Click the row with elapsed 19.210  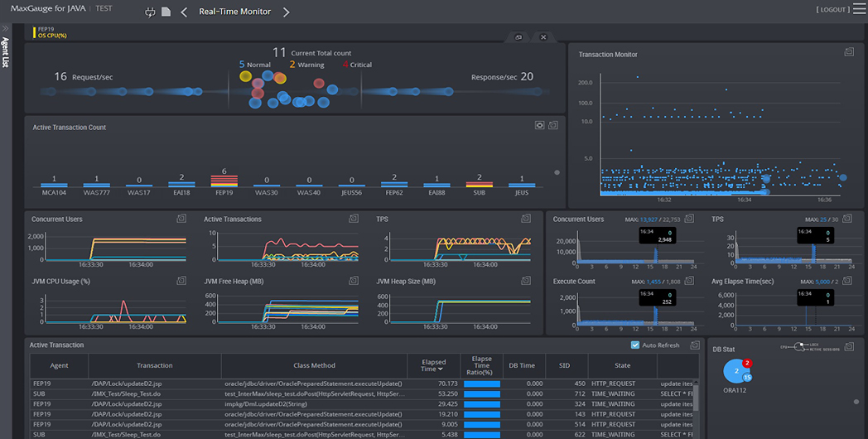[363, 414]
